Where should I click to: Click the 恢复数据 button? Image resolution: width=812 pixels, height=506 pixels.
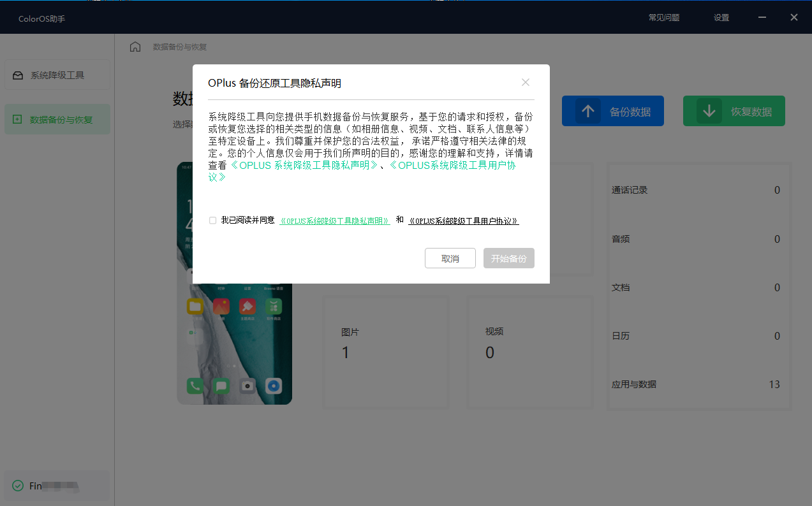[x=734, y=110]
